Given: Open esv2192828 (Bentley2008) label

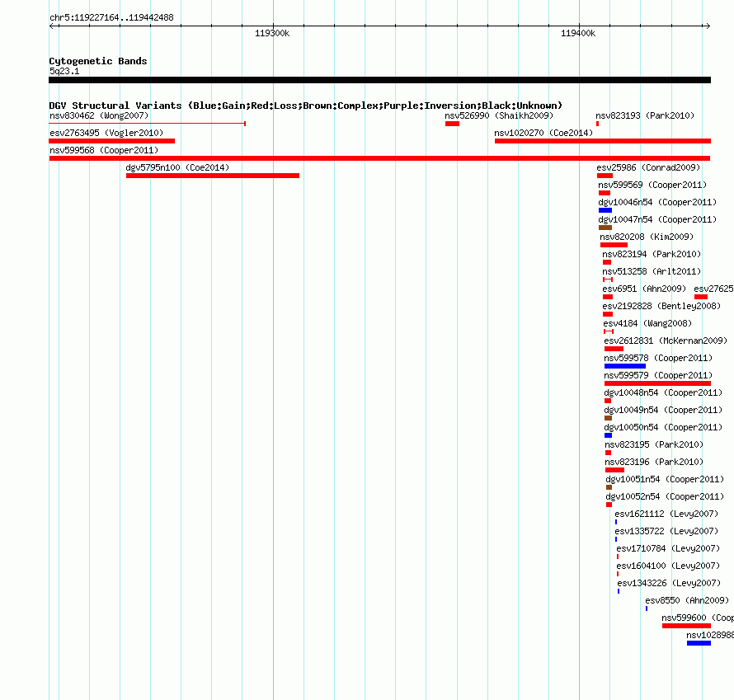Looking at the screenshot, I should (x=661, y=306).
